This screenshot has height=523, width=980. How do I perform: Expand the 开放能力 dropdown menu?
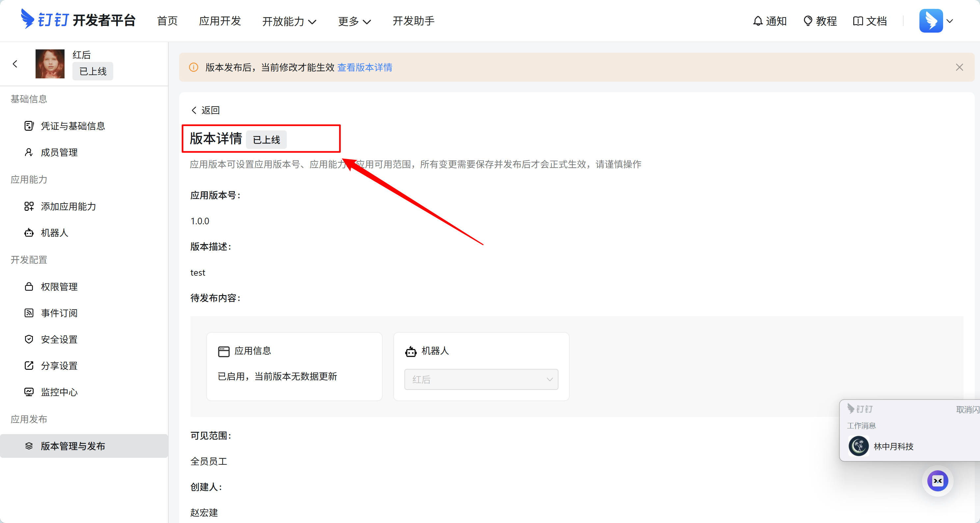tap(289, 21)
